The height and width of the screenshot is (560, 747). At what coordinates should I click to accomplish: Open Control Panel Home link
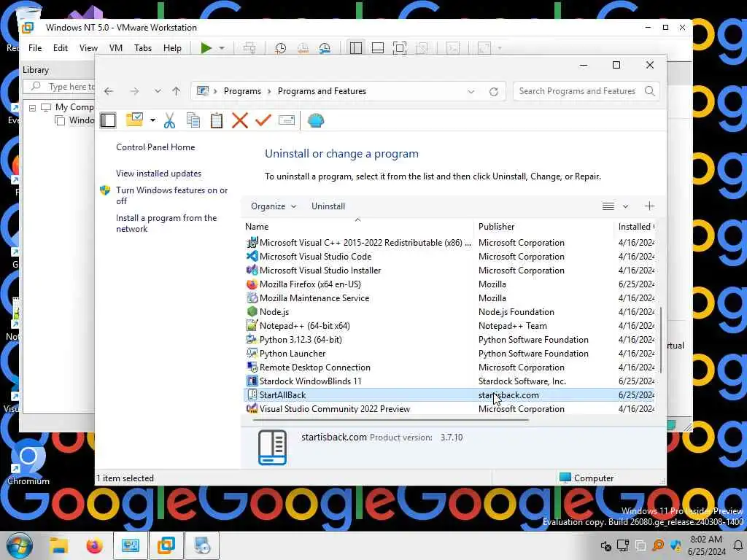pyautogui.click(x=155, y=147)
